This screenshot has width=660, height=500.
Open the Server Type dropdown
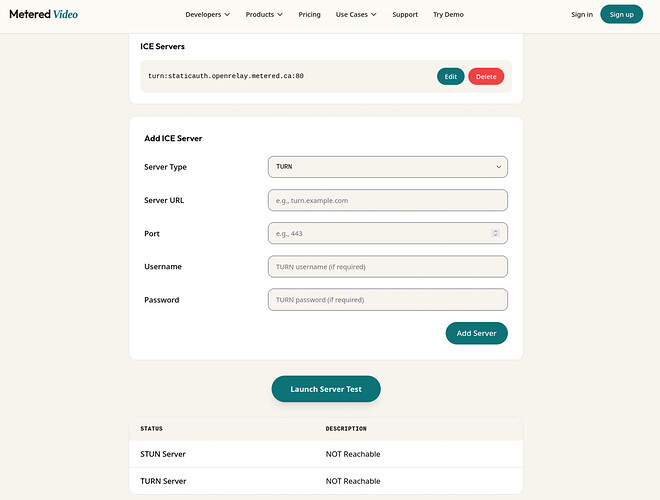click(387, 167)
